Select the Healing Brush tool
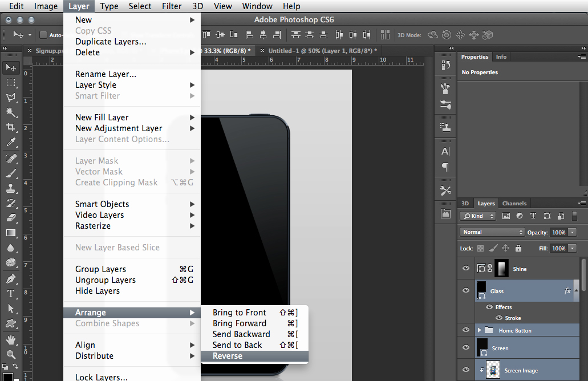This screenshot has width=588, height=381. 11,159
